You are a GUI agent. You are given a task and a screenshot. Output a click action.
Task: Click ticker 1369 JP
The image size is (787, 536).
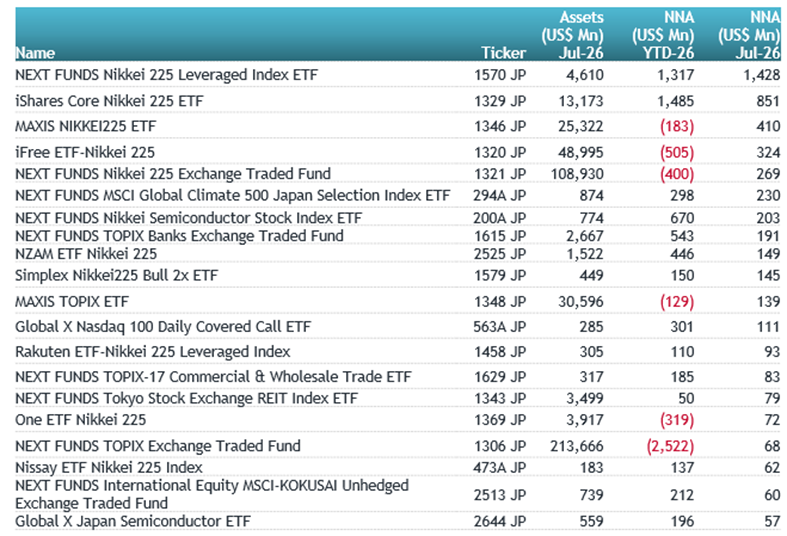pos(500,420)
